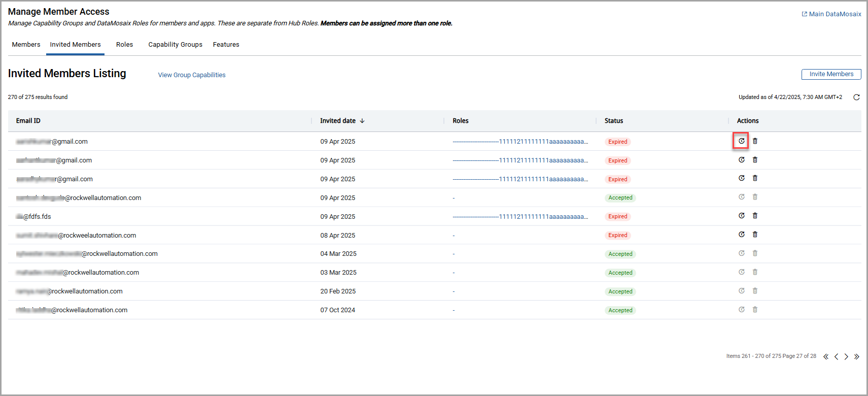The height and width of the screenshot is (396, 868).
Task: Click roles link in first gmail row
Action: tap(520, 142)
